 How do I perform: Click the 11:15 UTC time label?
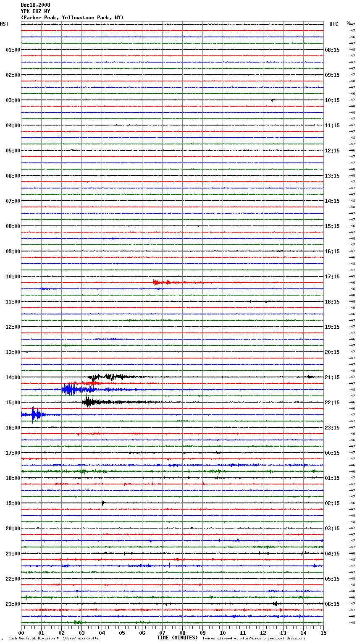click(332, 126)
